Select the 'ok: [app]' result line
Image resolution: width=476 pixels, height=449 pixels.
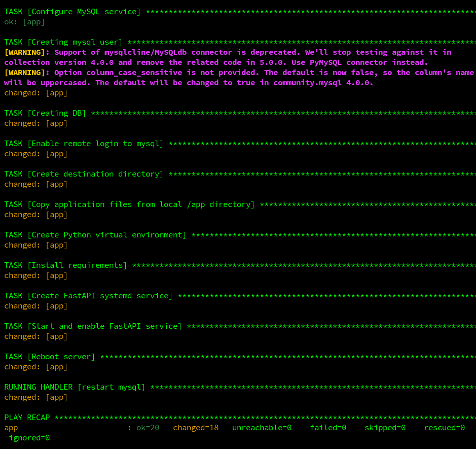pyautogui.click(x=24, y=22)
